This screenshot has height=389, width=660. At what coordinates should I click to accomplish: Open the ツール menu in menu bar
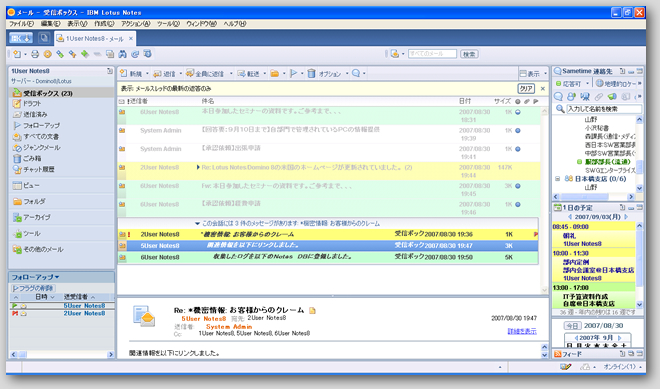click(x=168, y=24)
